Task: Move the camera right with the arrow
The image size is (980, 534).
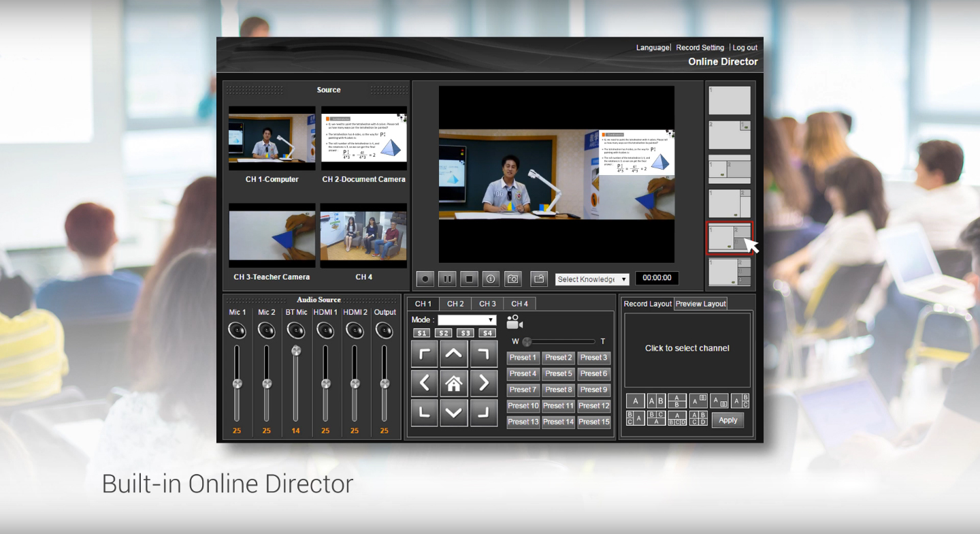Action: coord(483,383)
